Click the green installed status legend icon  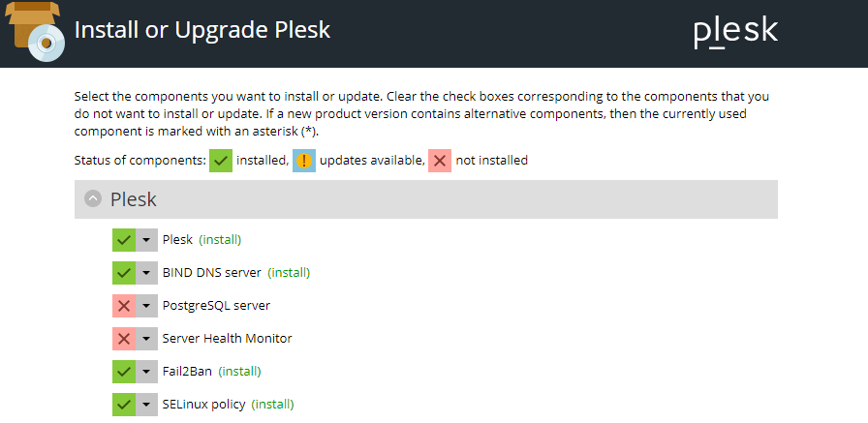[221, 161]
